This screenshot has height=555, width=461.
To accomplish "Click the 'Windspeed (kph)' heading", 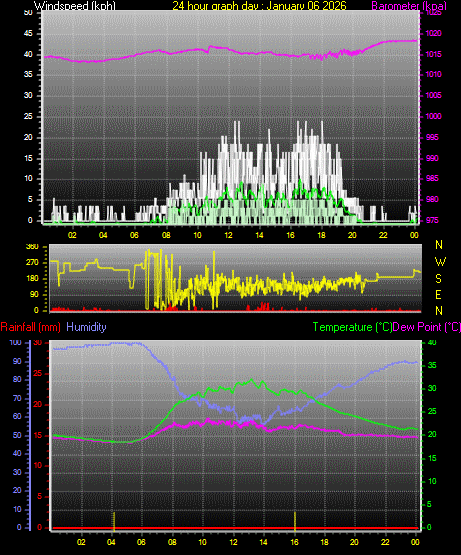I will coord(75,5).
